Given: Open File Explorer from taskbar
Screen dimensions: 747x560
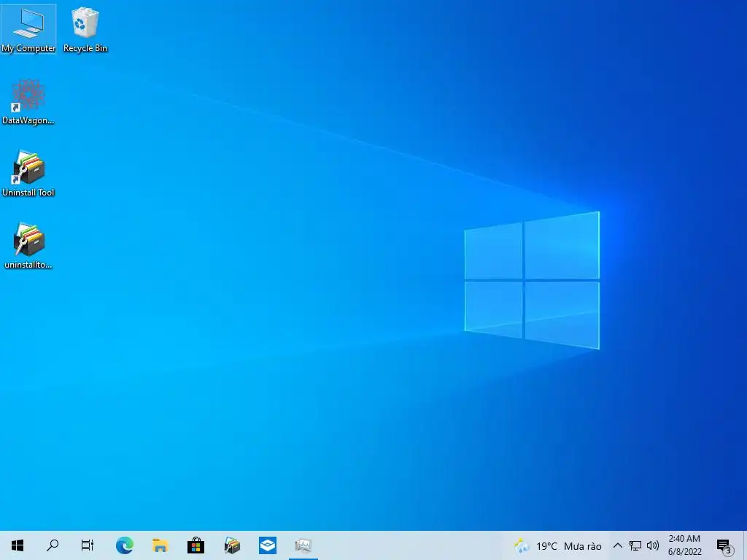Looking at the screenshot, I should tap(160, 545).
